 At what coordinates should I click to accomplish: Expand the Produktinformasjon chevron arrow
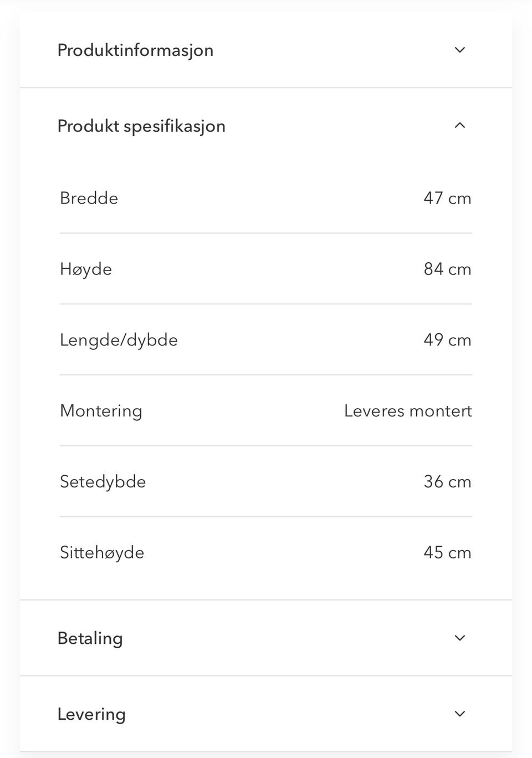tap(459, 50)
